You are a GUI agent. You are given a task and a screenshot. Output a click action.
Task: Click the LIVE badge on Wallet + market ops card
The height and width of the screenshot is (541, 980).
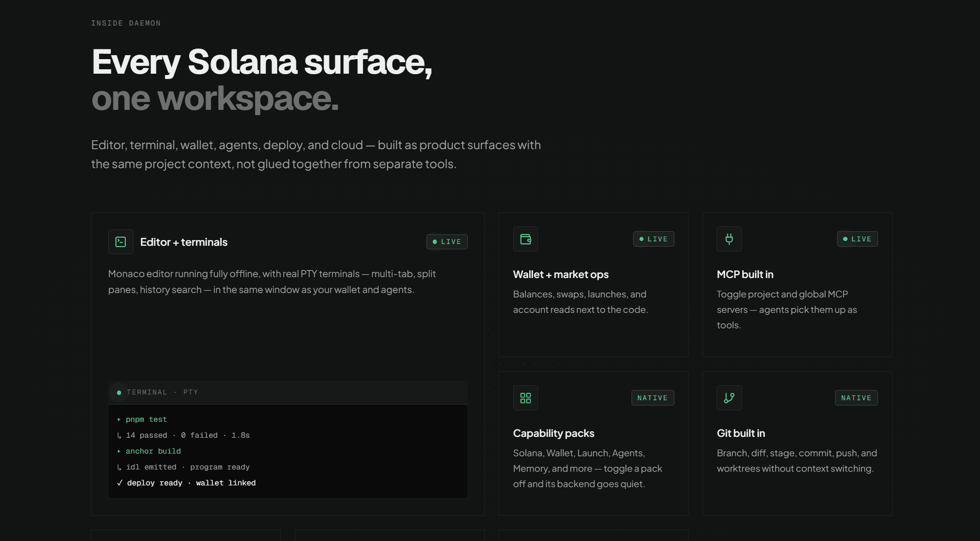(654, 239)
